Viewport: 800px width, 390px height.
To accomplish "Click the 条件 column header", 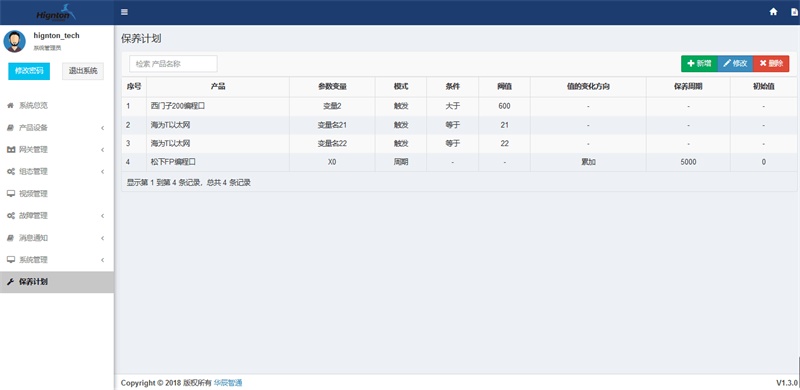I will pyautogui.click(x=453, y=87).
